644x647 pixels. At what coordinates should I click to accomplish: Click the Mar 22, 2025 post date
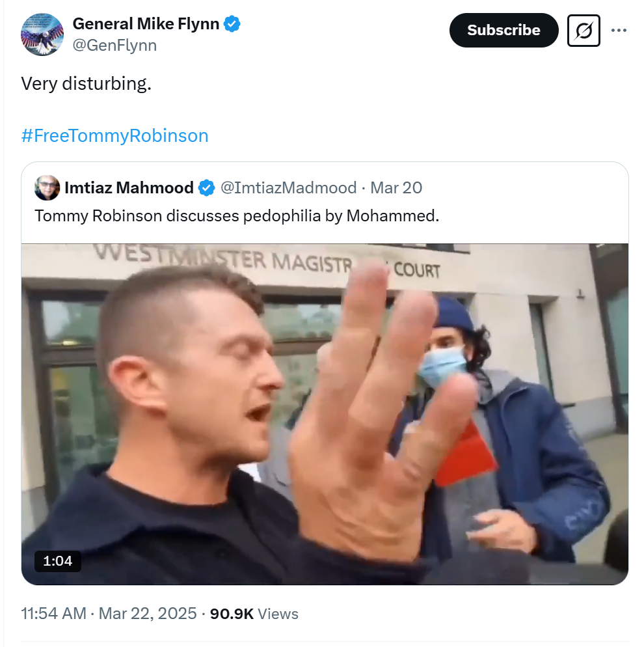pyautogui.click(x=148, y=613)
